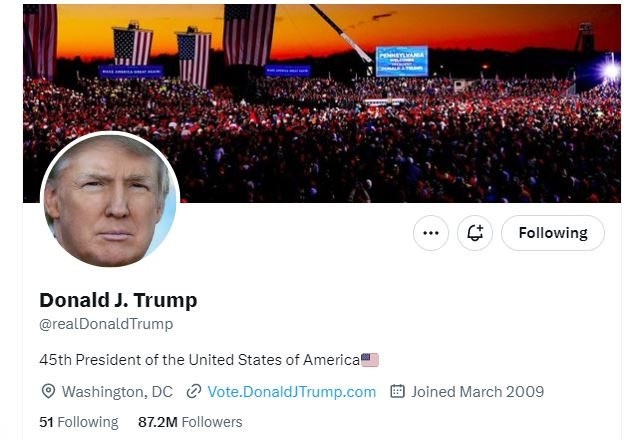Select the @realDonaldTrump handle text
Image resolution: width=638 pixels, height=440 pixels.
106,324
